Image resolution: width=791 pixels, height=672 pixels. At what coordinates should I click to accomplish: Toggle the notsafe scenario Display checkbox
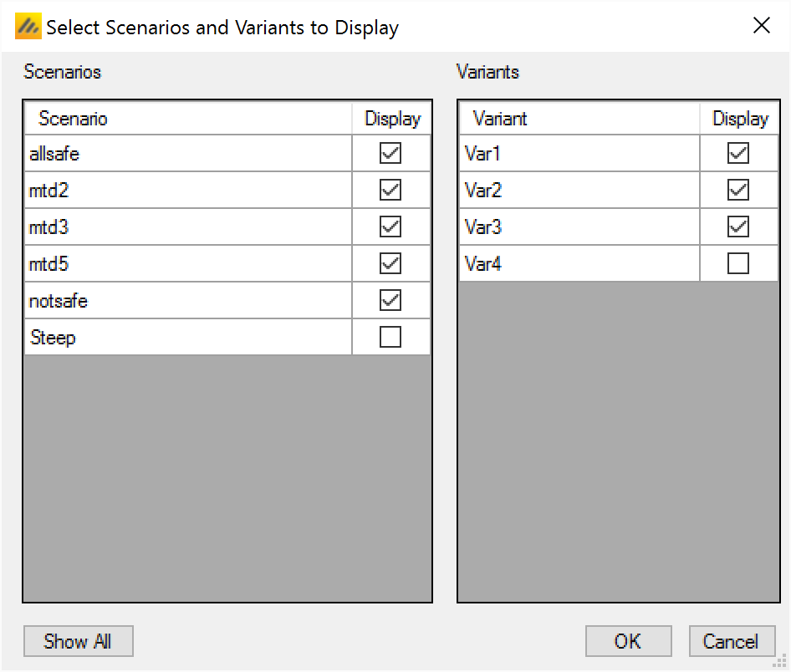(390, 301)
